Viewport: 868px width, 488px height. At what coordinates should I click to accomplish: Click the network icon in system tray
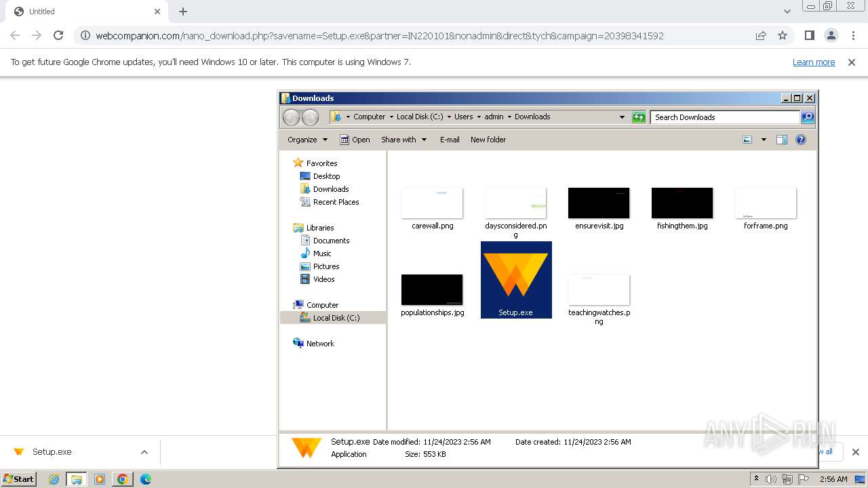(787, 479)
